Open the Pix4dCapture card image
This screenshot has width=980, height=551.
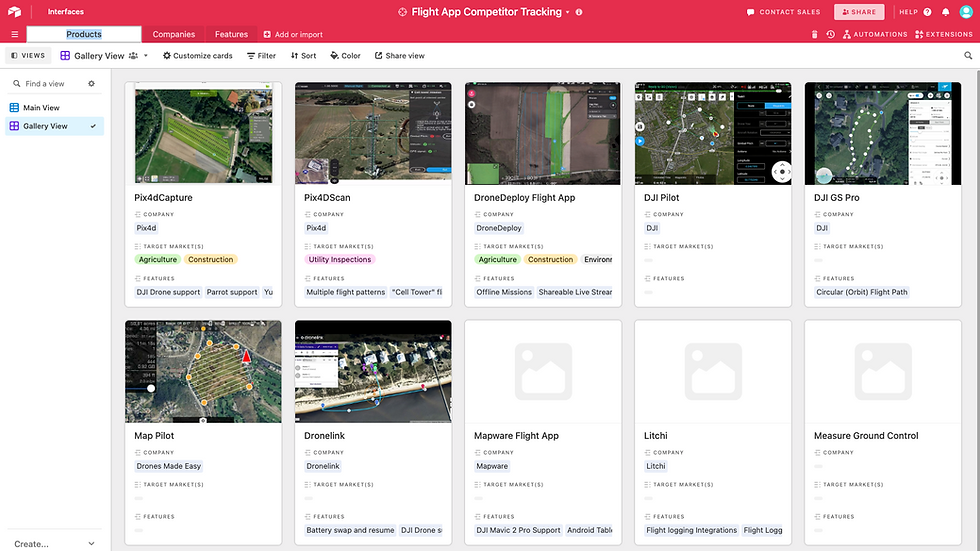pos(203,133)
